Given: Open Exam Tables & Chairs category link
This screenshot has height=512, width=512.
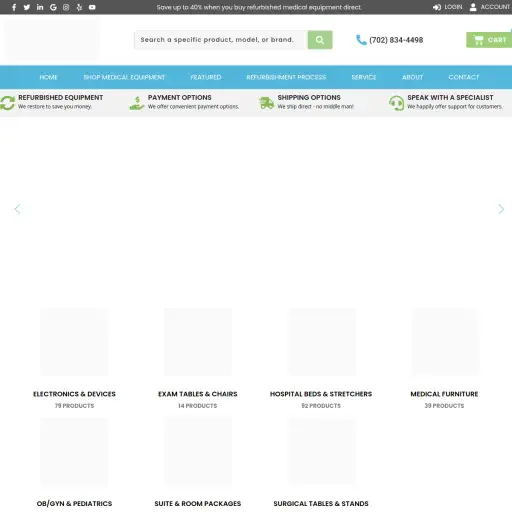Looking at the screenshot, I should pos(198,394).
